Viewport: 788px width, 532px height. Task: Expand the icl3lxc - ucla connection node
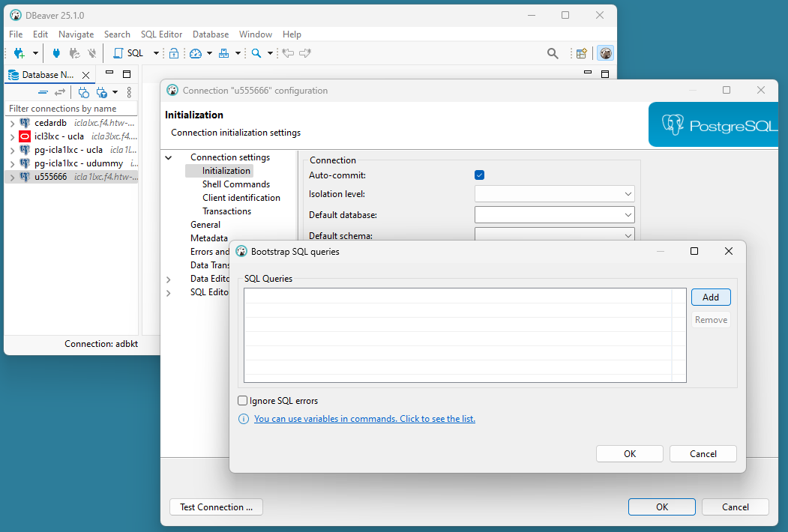[x=12, y=136]
